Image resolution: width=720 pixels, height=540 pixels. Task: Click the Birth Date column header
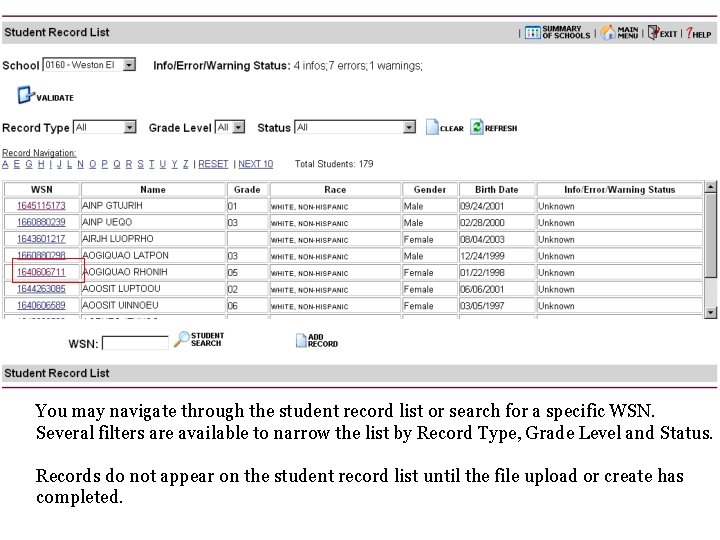[x=497, y=189]
